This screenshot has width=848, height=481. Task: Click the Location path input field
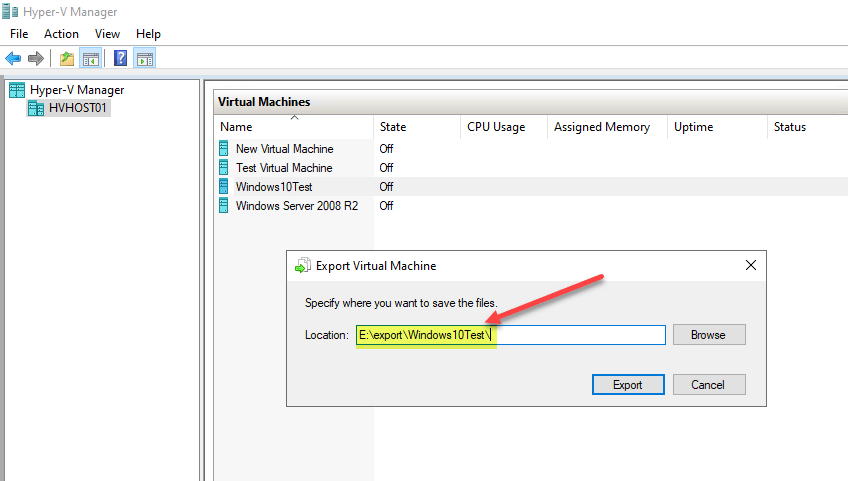[x=511, y=335]
